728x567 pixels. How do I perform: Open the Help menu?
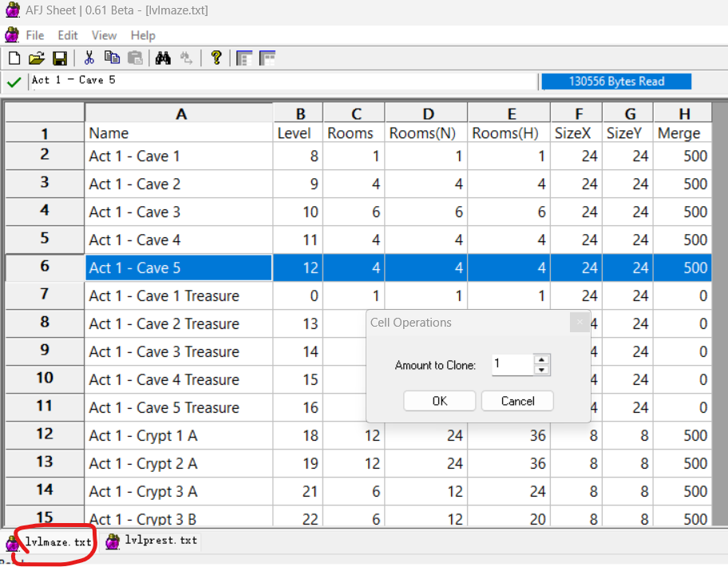pyautogui.click(x=143, y=35)
